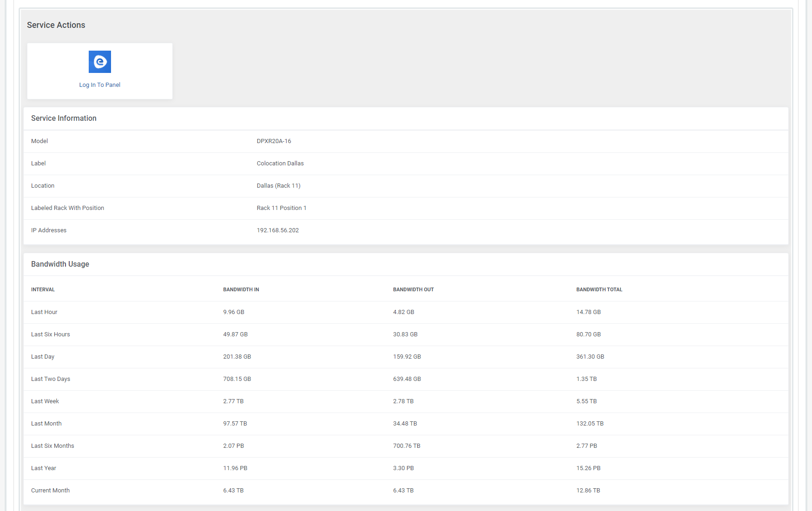Click the 14.78 GB total value
The image size is (812, 511).
589,312
